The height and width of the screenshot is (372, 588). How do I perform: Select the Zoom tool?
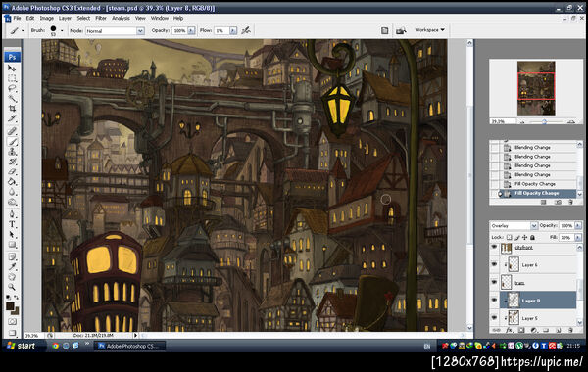point(12,288)
